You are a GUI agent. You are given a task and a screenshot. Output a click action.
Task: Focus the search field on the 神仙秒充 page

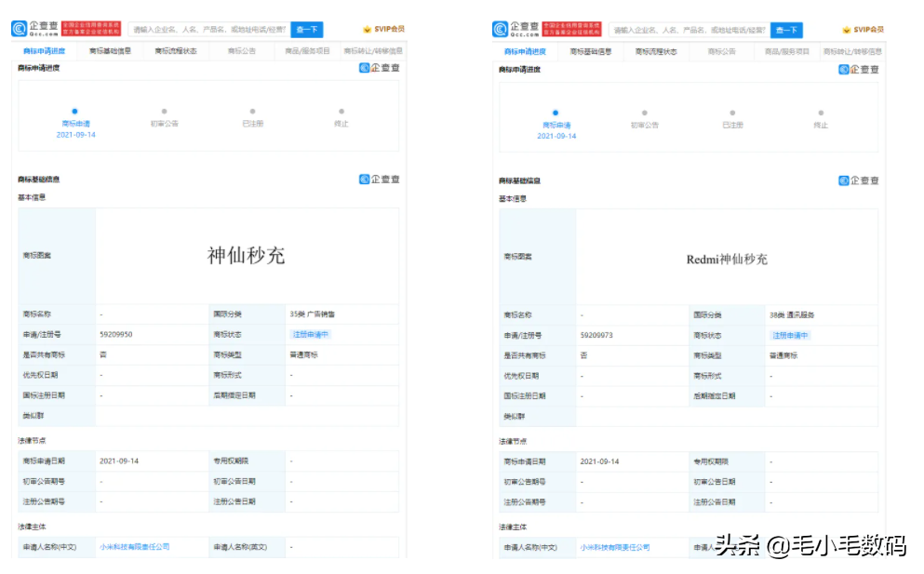click(209, 29)
